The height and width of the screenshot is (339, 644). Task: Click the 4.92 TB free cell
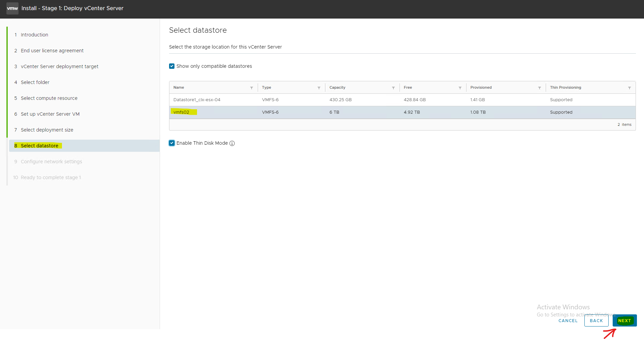(x=412, y=112)
